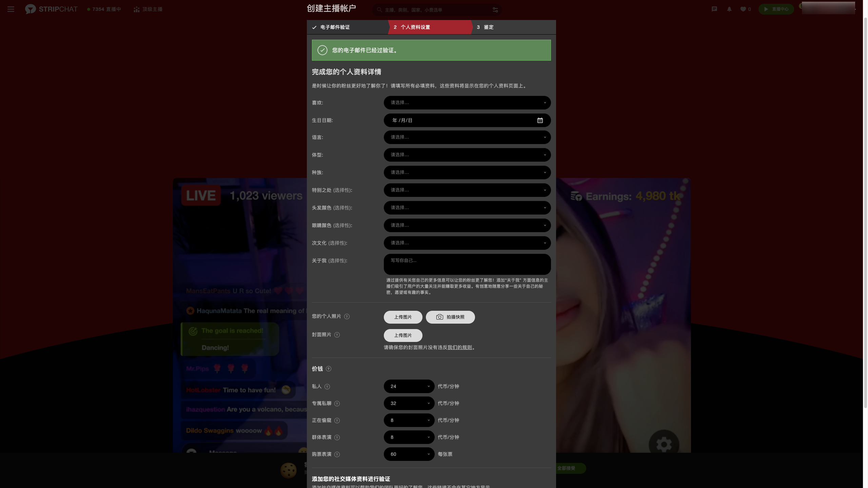Click the 您的电子邮件已经过验证 notice
The width and height of the screenshot is (868, 488).
431,50
